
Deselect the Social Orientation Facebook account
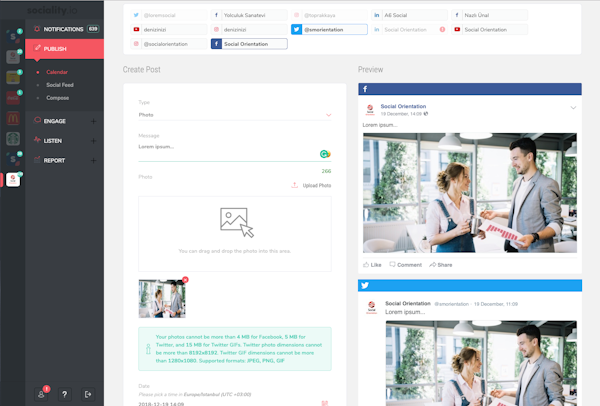[249, 44]
